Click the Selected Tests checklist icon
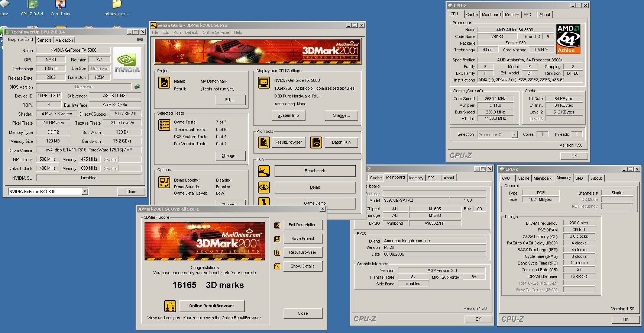Viewport: 644px width, 333px height. [164, 125]
